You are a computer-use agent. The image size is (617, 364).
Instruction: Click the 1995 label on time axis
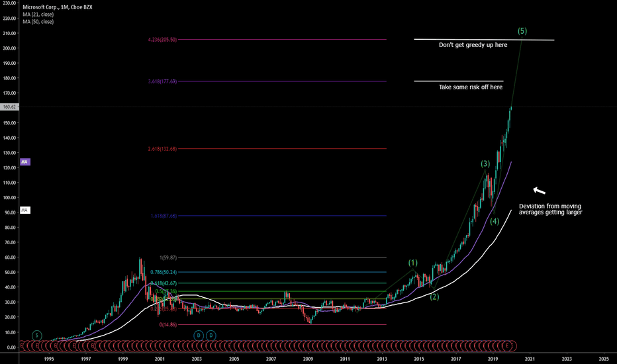tap(49, 359)
